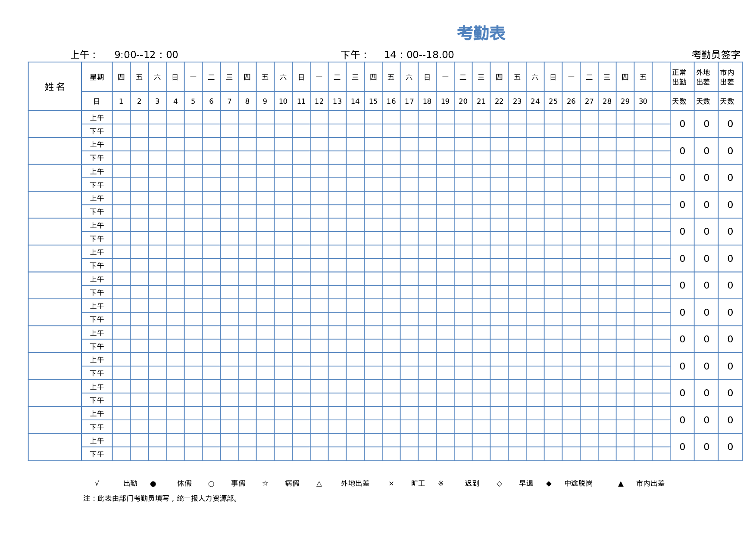Click the star symbol before 病假
756x534 pixels.
pyautogui.click(x=265, y=484)
